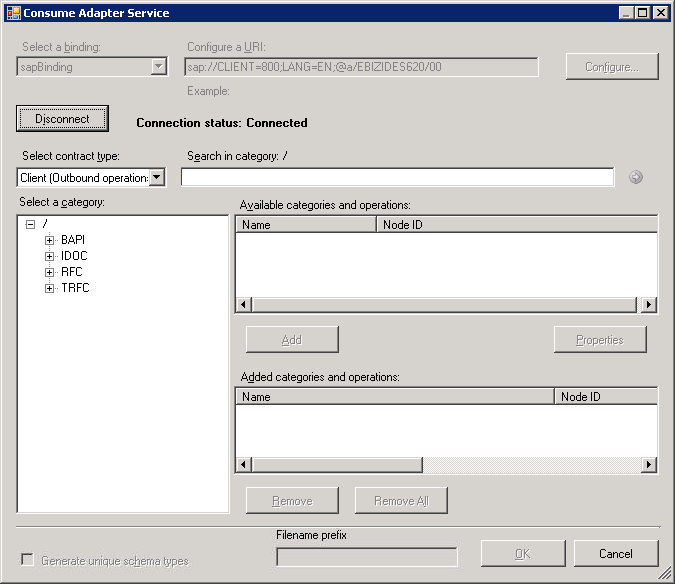The width and height of the screenshot is (675, 584).
Task: Click the Connection status: Connected text
Action: [222, 123]
